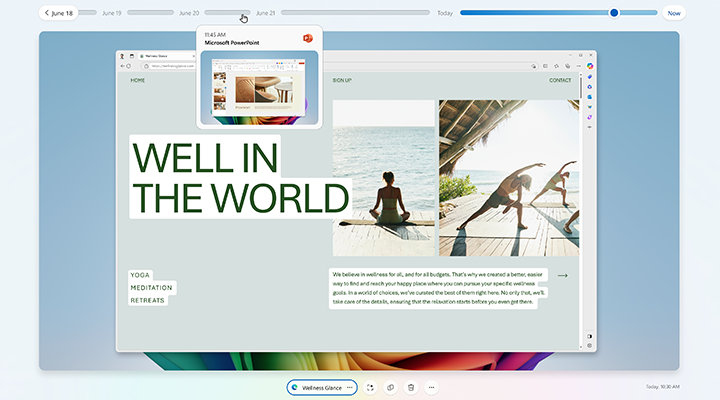Click the HOME link on wellness page
This screenshot has height=400, width=720.
(138, 80)
